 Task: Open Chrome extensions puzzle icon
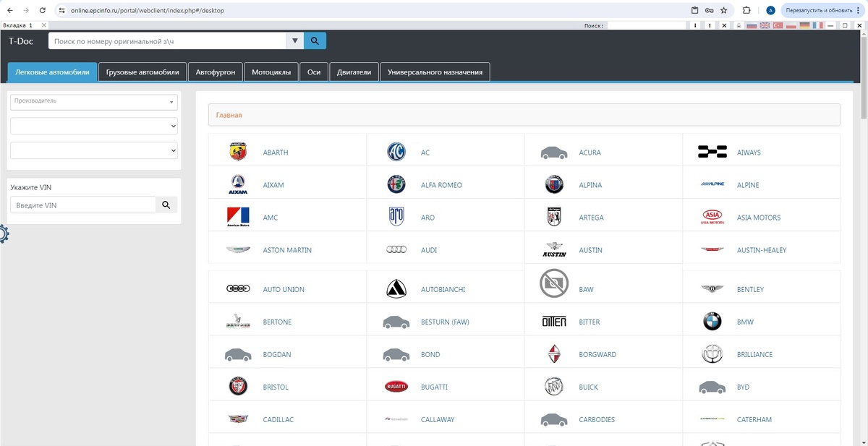coord(746,10)
